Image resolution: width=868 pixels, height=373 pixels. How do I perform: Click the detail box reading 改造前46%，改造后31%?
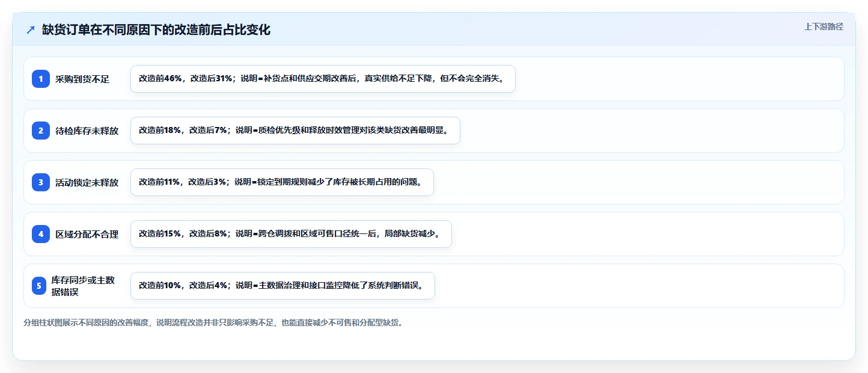click(323, 79)
